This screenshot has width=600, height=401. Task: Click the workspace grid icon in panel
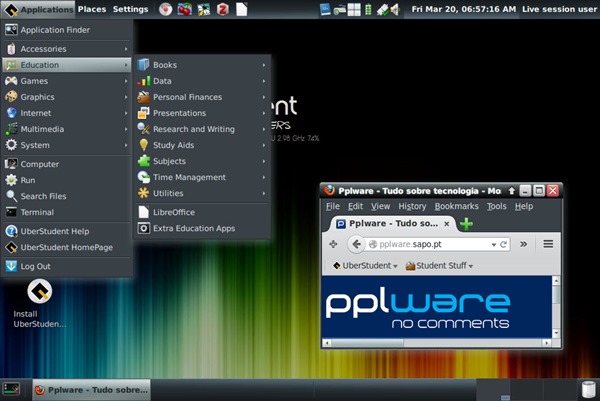pos(354,9)
